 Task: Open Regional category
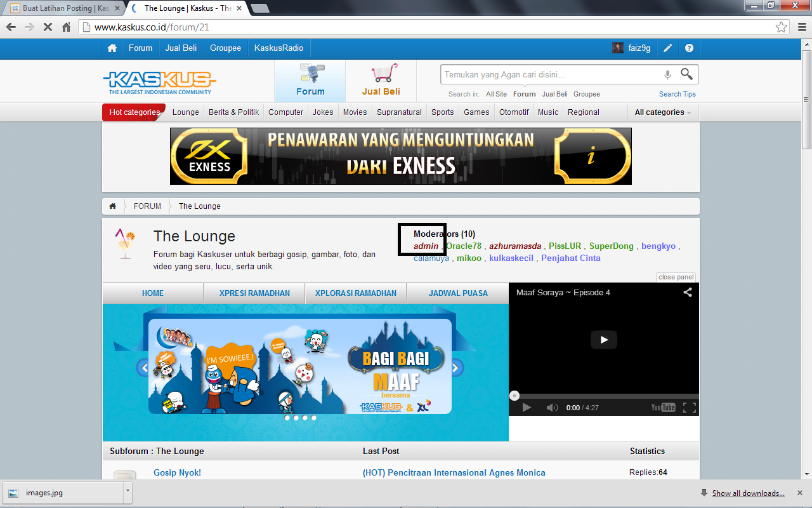584,112
